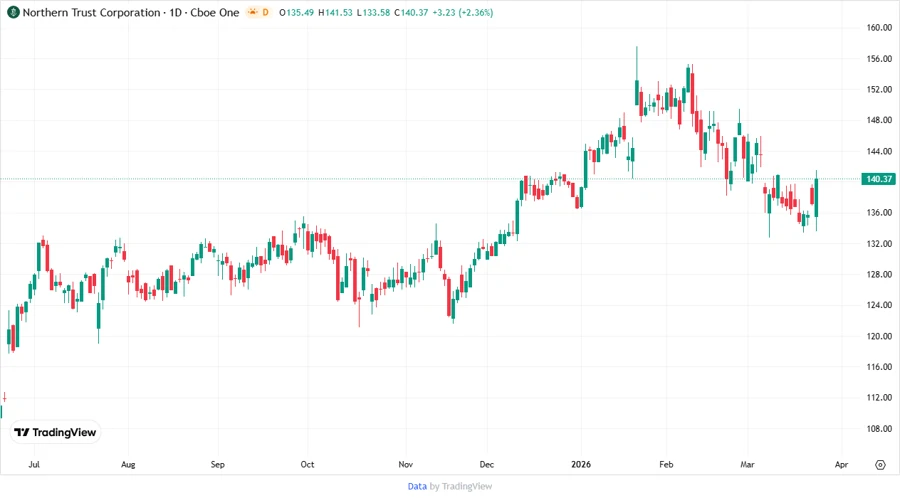Click the 140.37 current price label
Screen dimensions: 900x498
879,179
